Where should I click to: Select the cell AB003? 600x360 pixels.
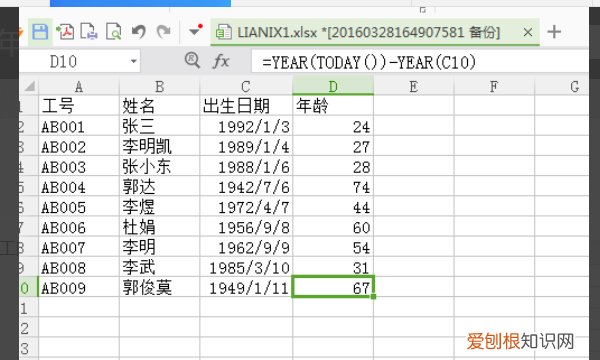[79, 167]
